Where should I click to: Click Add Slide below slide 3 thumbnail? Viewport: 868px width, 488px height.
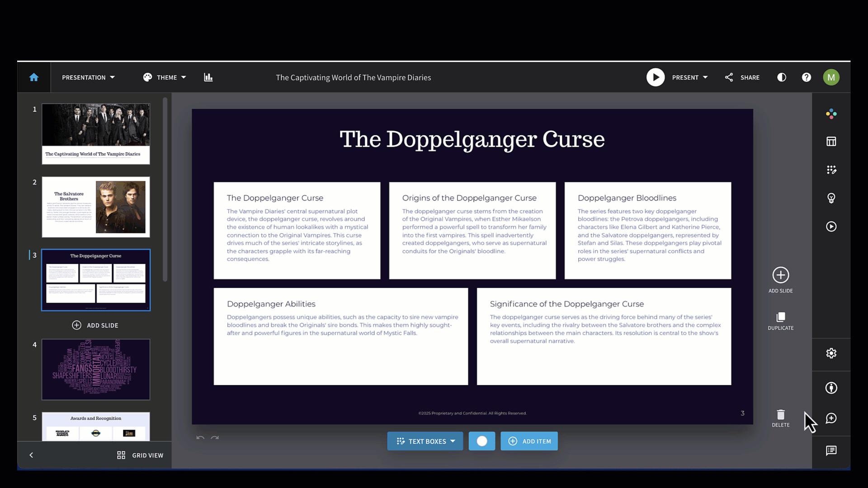tap(95, 325)
